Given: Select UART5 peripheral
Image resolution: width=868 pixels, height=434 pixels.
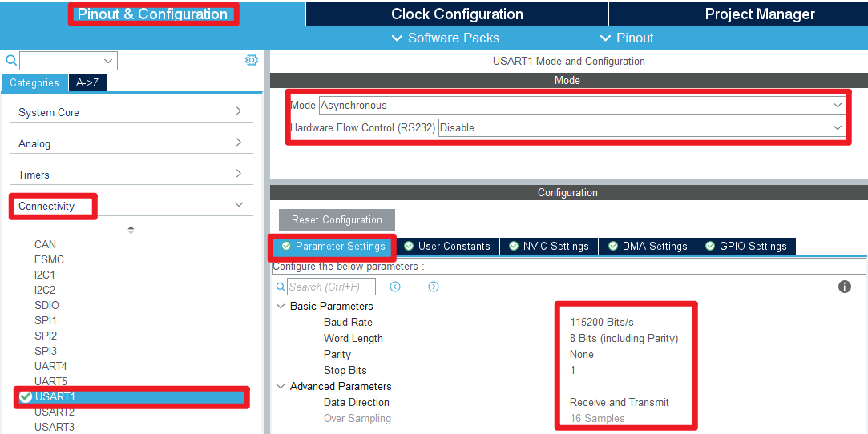Looking at the screenshot, I should pos(50,381).
